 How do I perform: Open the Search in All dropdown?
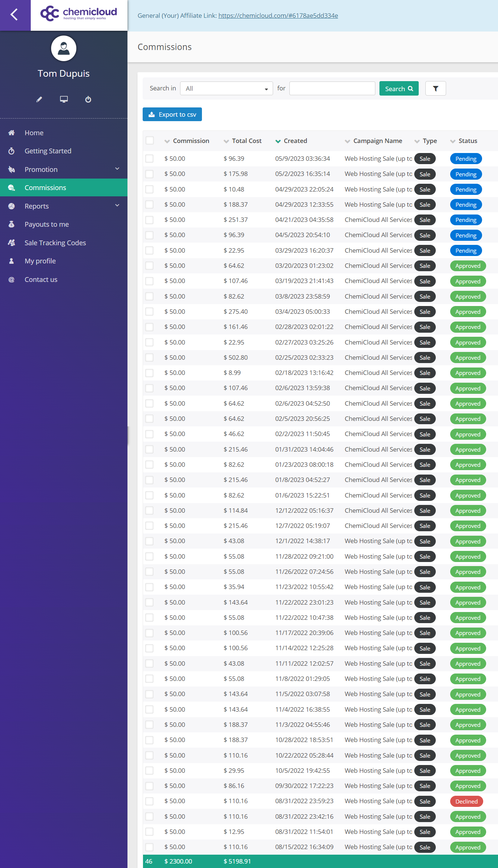(x=226, y=89)
